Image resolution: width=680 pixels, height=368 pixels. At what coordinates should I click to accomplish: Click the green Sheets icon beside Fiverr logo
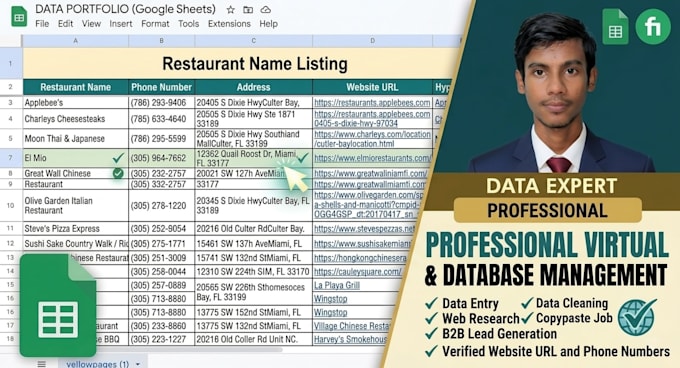click(615, 27)
